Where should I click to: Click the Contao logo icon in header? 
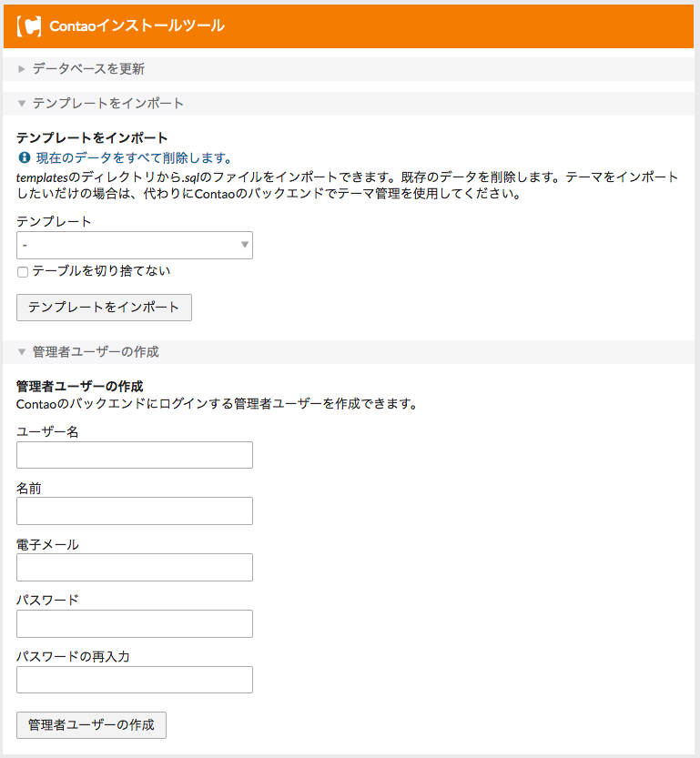pos(29,26)
